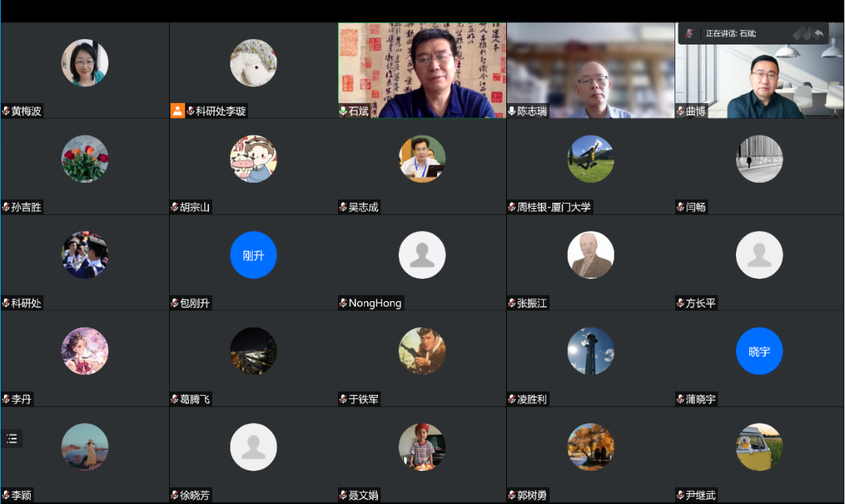
Task: Click the orange host icon beside 科研处李璇
Action: [177, 111]
